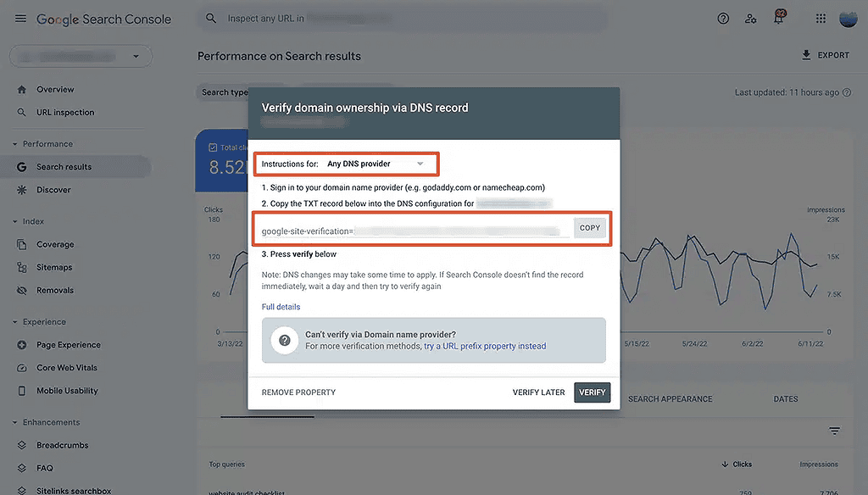Open the Full details link
This screenshot has width=868, height=495.
click(x=281, y=307)
